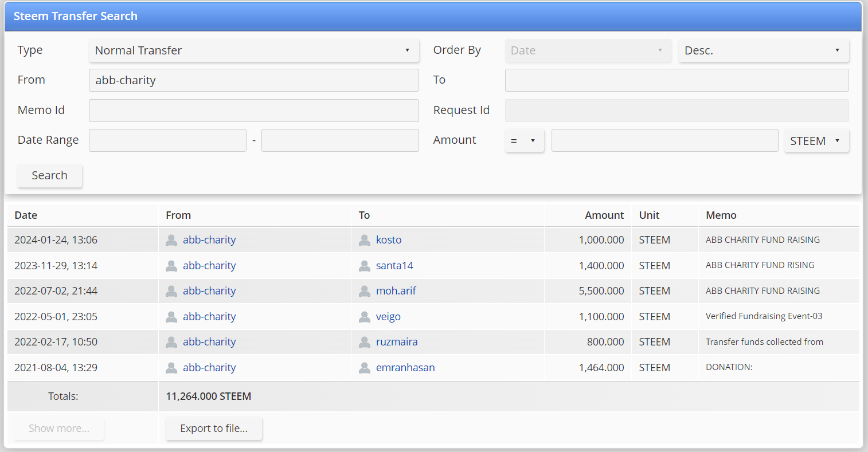
Task: Open the moh.arif recipient link
Action: [396, 291]
